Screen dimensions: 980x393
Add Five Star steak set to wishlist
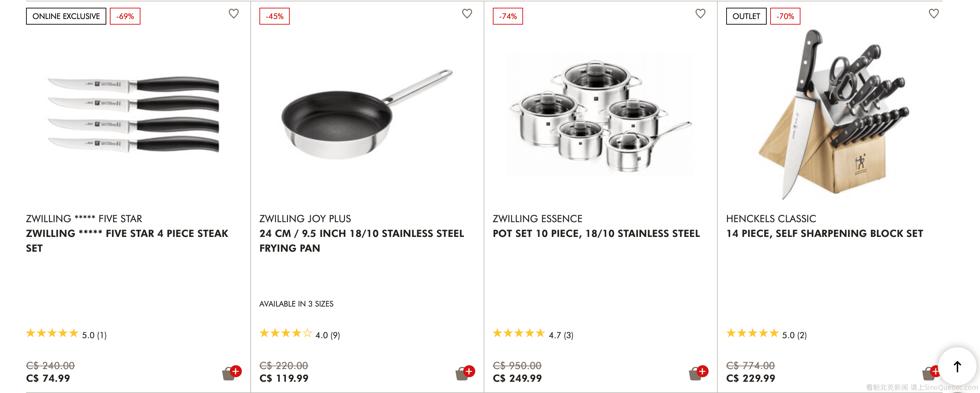233,14
